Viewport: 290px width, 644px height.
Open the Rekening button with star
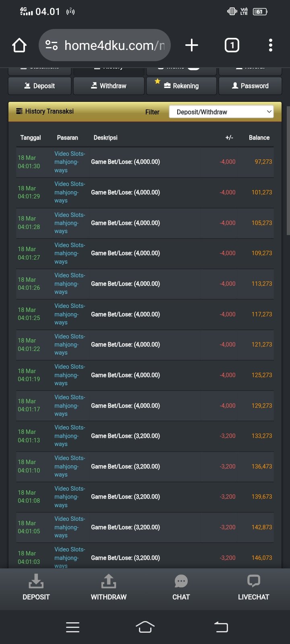181,86
